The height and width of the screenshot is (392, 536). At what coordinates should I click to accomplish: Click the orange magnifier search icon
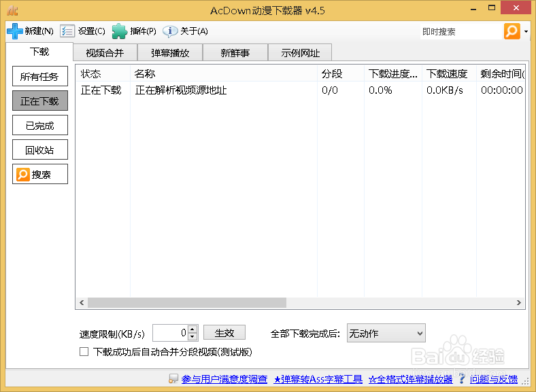point(512,31)
